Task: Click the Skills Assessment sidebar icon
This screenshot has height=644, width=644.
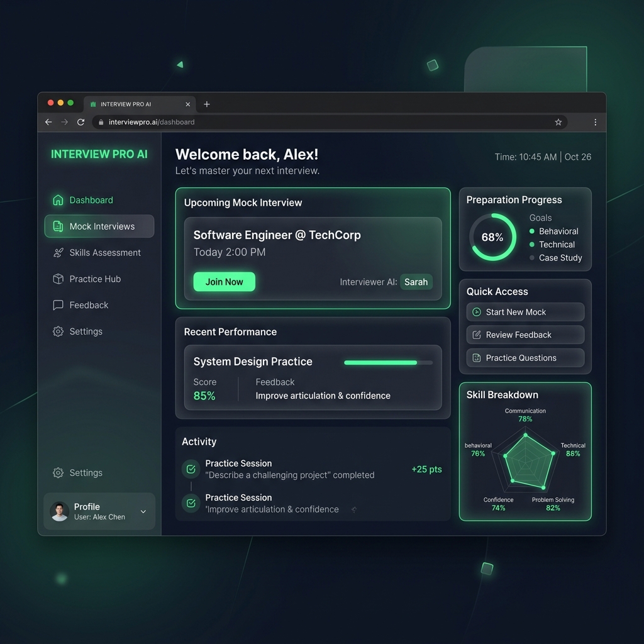Action: click(x=58, y=253)
